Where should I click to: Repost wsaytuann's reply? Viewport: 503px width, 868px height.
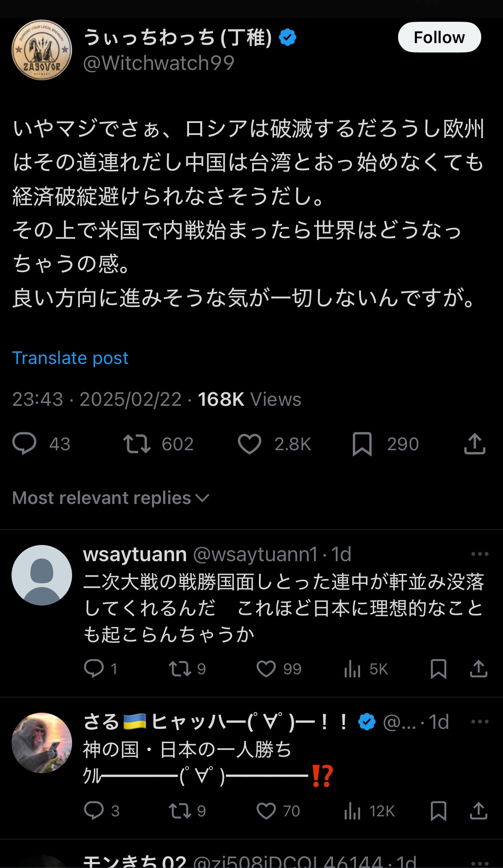click(180, 669)
